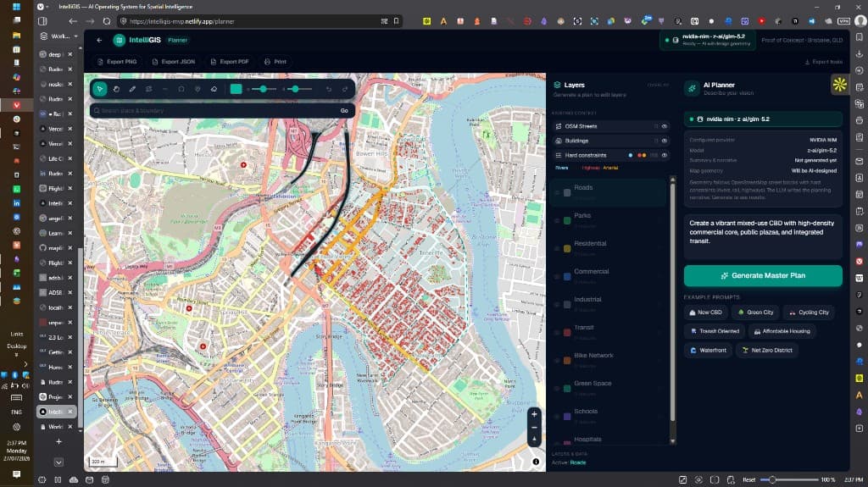The width and height of the screenshot is (868, 487).
Task: Toggle Hard constraints visibility eye
Action: tap(665, 156)
